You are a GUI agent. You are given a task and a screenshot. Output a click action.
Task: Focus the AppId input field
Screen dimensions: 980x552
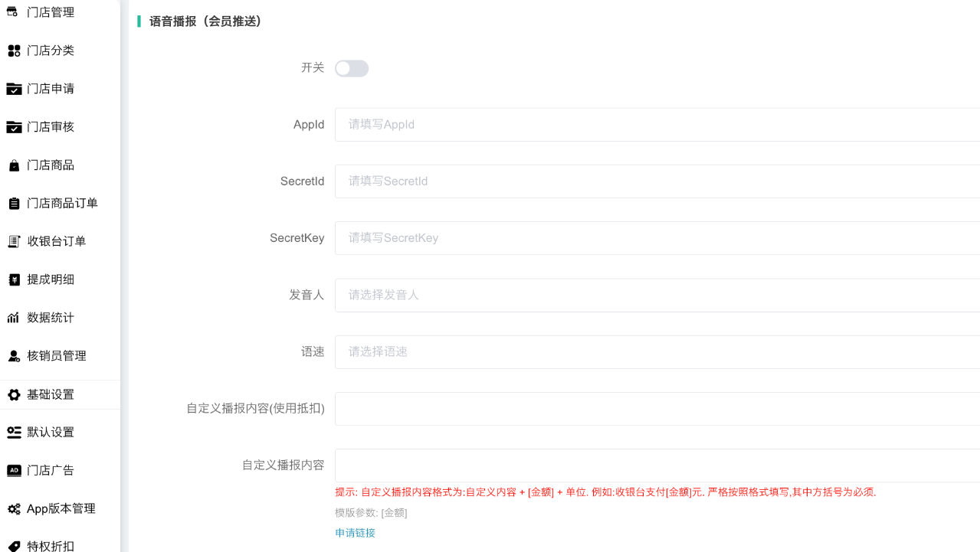657,125
